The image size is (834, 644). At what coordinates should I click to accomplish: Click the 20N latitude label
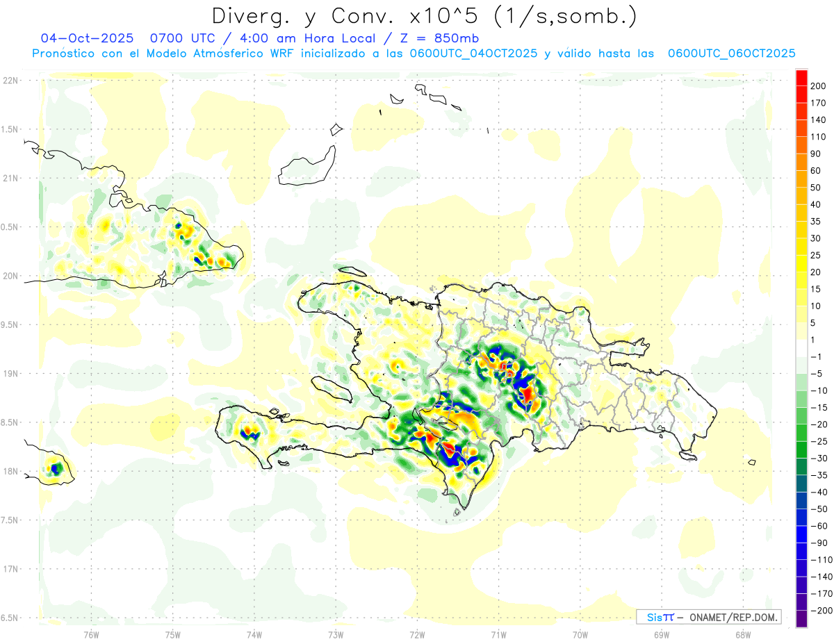[9, 276]
